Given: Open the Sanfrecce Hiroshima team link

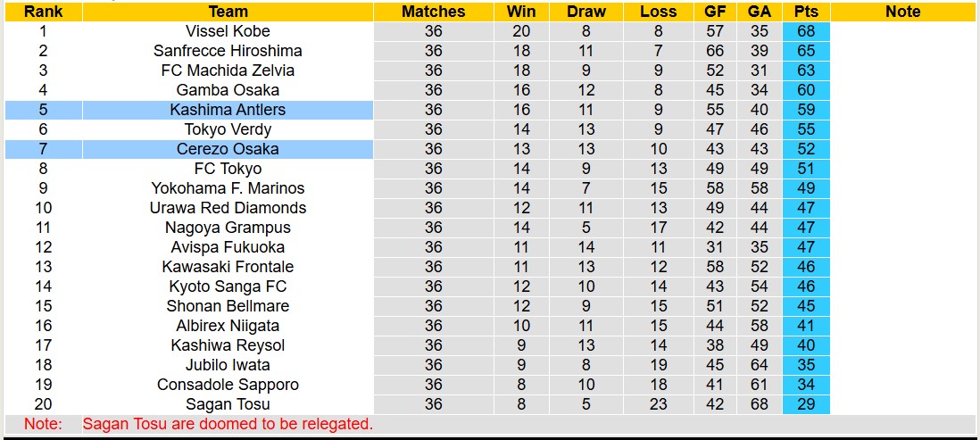Looking at the screenshot, I should coord(228,51).
